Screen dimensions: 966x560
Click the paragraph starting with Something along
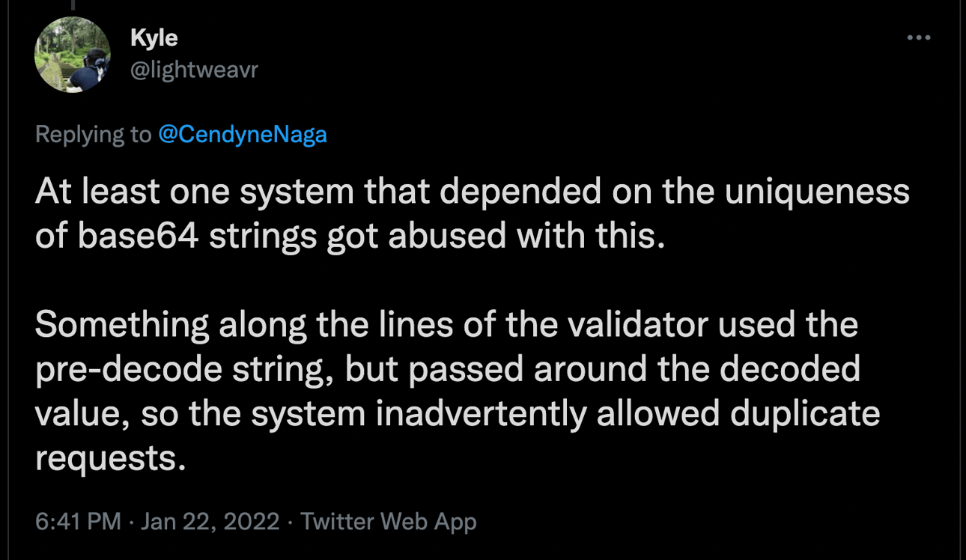[x=458, y=391]
